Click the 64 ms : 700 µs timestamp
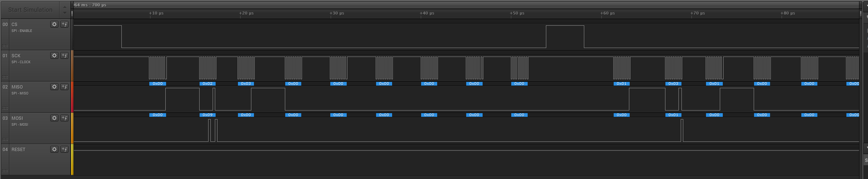The height and width of the screenshot is (179, 868). point(90,5)
